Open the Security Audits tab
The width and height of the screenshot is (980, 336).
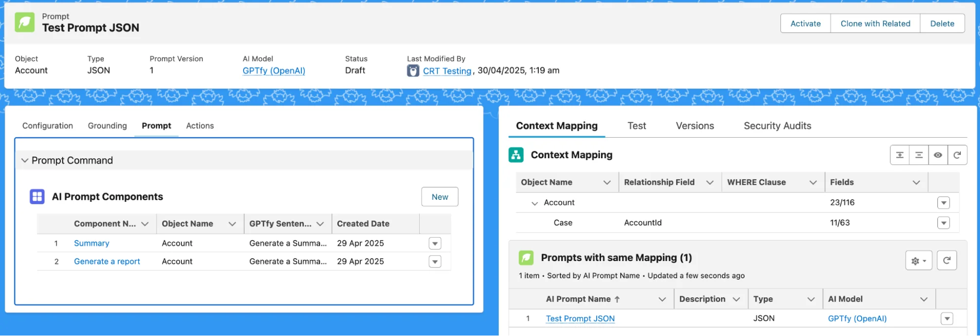(778, 126)
